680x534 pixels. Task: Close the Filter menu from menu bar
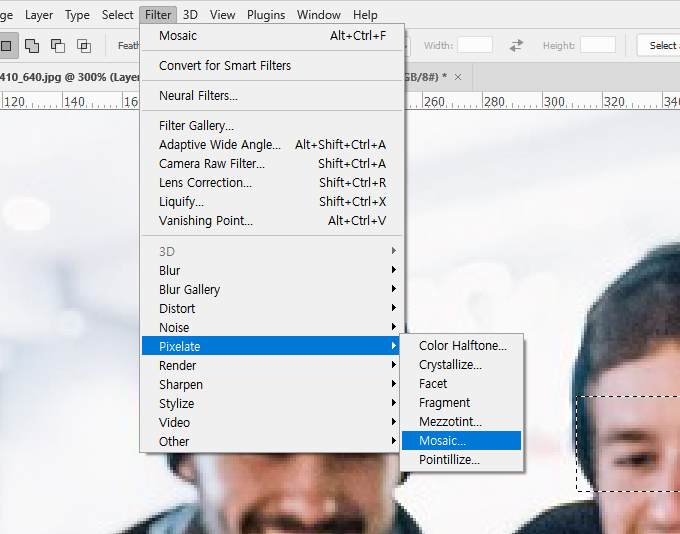click(x=158, y=15)
